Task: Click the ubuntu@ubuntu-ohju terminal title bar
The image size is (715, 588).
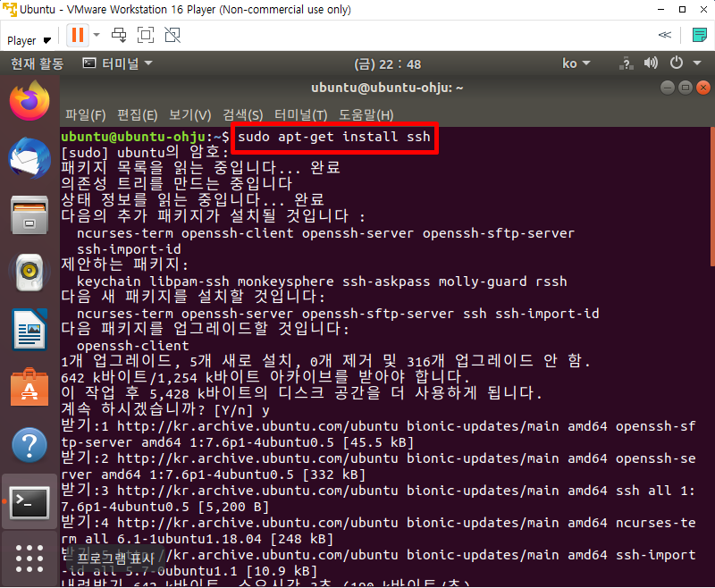Action: coord(387,88)
